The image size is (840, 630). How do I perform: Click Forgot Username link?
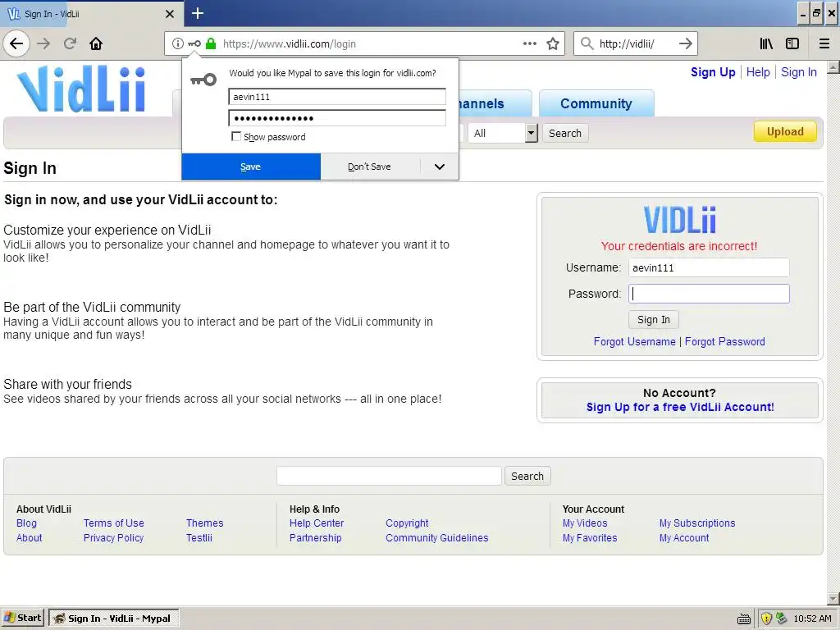tap(634, 342)
